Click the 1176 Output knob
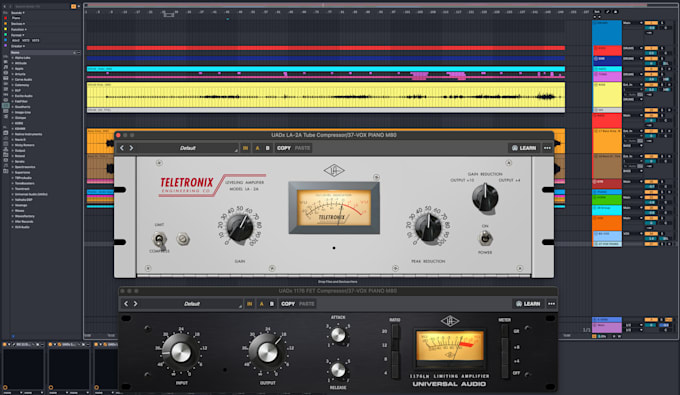This screenshot has height=395, width=680. [268, 353]
